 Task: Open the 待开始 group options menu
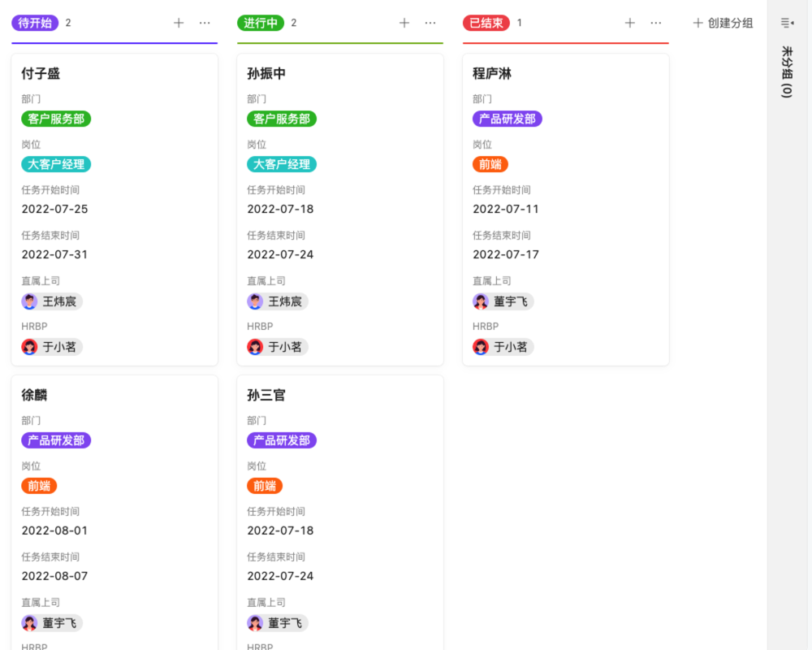tap(204, 23)
